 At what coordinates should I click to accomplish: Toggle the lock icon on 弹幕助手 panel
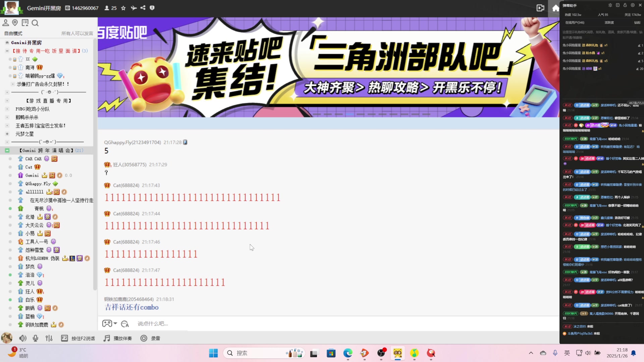[x=625, y=5]
